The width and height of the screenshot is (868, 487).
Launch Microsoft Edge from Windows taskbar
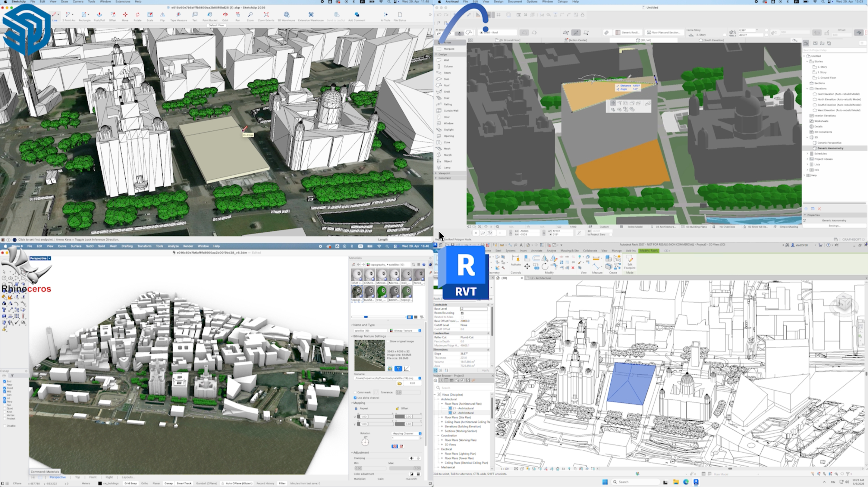pyautogui.click(x=686, y=482)
